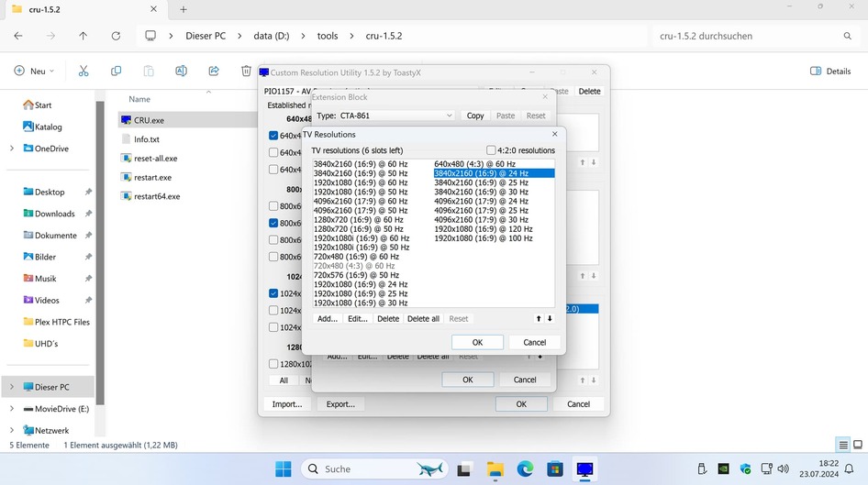Image resolution: width=868 pixels, height=485 pixels.
Task: Move selected TV resolution up arrow
Action: point(538,318)
